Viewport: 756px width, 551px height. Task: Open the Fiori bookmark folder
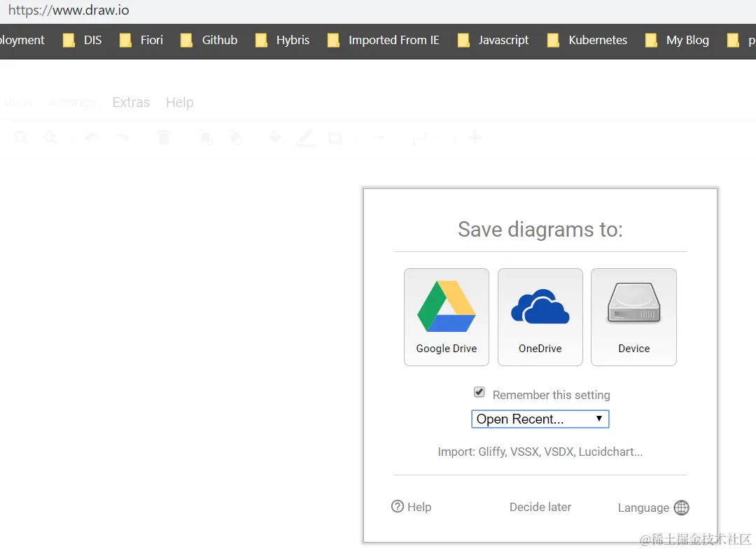(x=141, y=40)
